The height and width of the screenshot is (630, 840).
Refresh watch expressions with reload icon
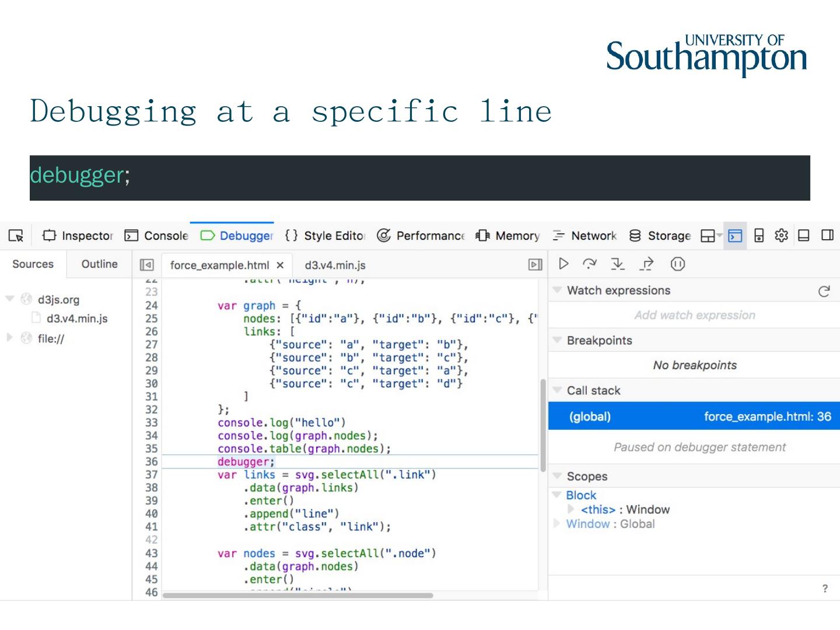pyautogui.click(x=824, y=291)
